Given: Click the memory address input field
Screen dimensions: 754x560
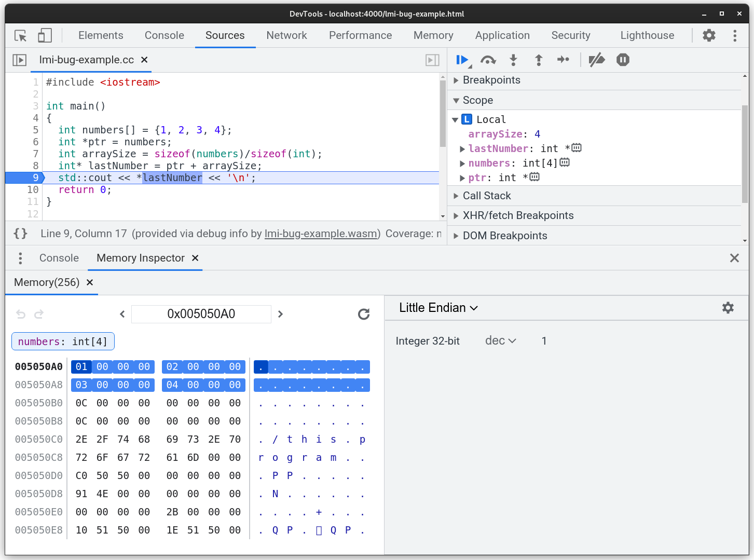Looking at the screenshot, I should point(201,314).
